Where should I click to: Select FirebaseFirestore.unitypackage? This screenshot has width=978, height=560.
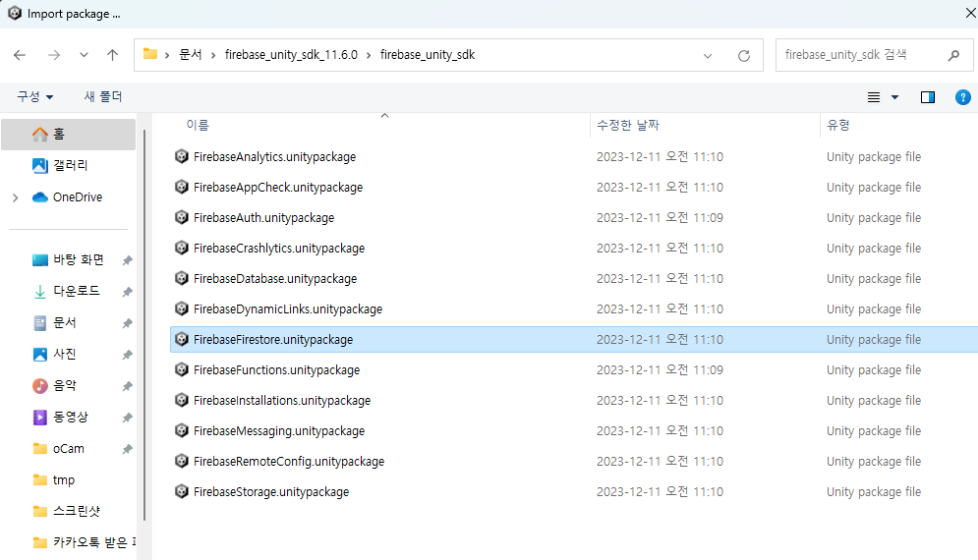[x=574, y=339]
